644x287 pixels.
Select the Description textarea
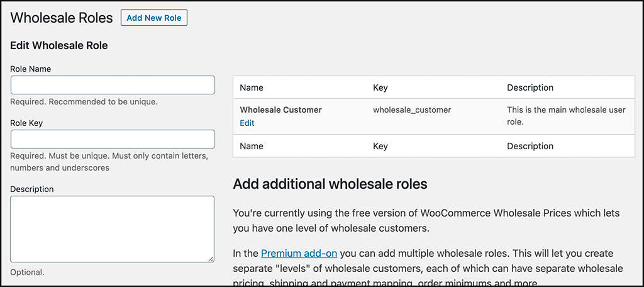[x=113, y=228]
